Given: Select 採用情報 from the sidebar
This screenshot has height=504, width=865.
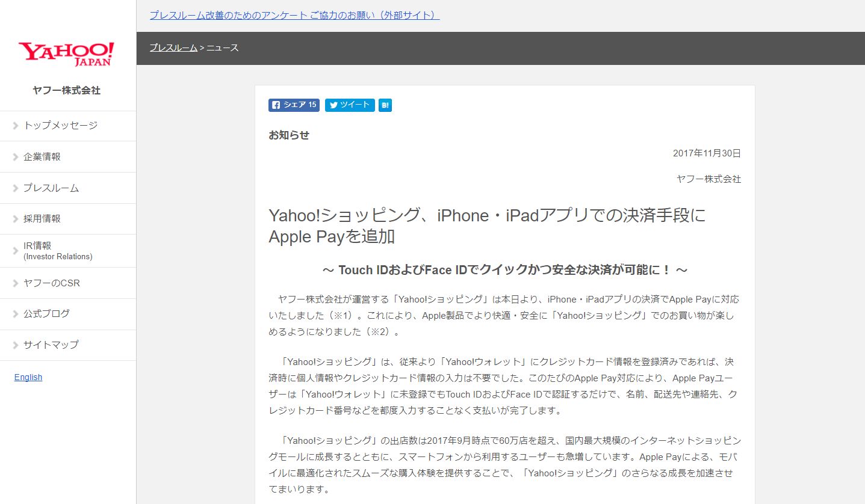Looking at the screenshot, I should tap(42, 219).
